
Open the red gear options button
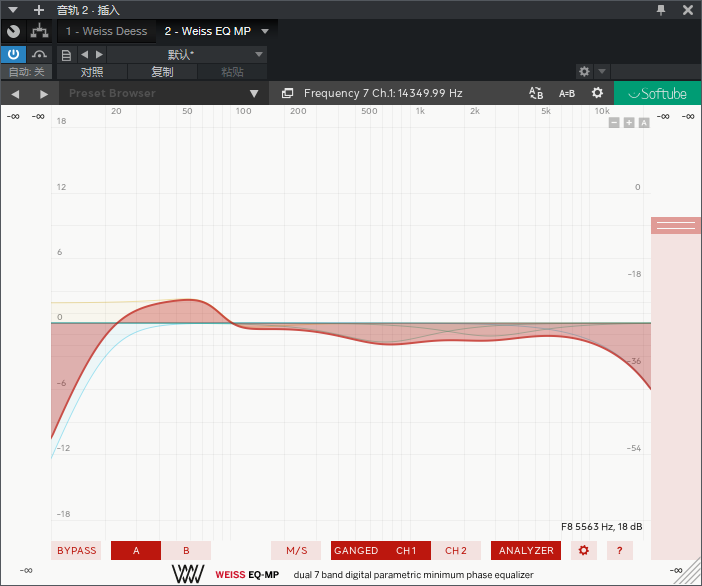point(583,550)
